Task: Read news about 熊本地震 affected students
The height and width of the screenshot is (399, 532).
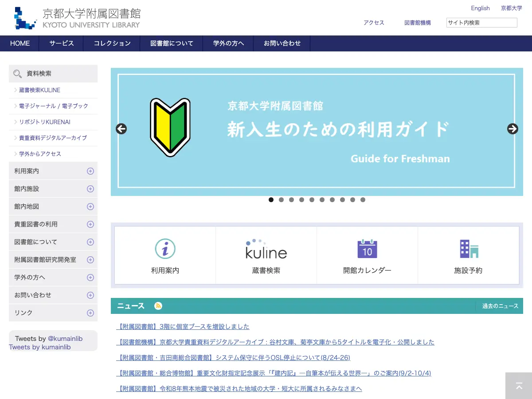Action: [239, 389]
